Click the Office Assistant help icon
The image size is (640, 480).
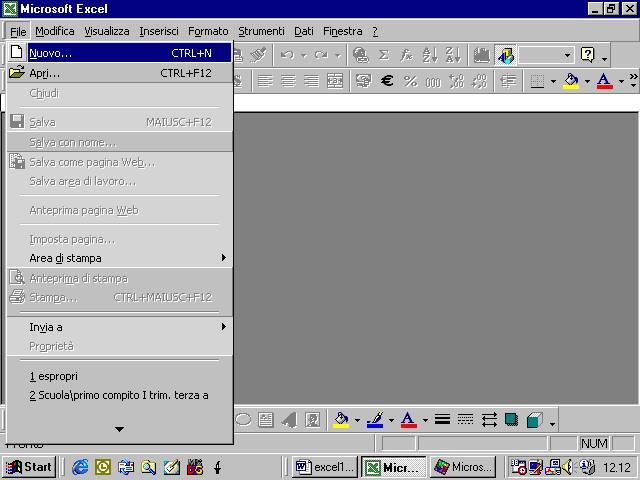coord(588,55)
